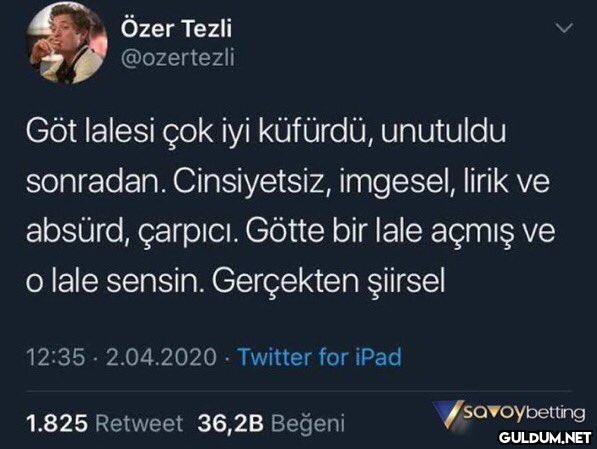Image resolution: width=597 pixels, height=449 pixels.
Task: Click the tweet line starting 'sonradan. Cinsiyetsiz'
Action: point(288,182)
